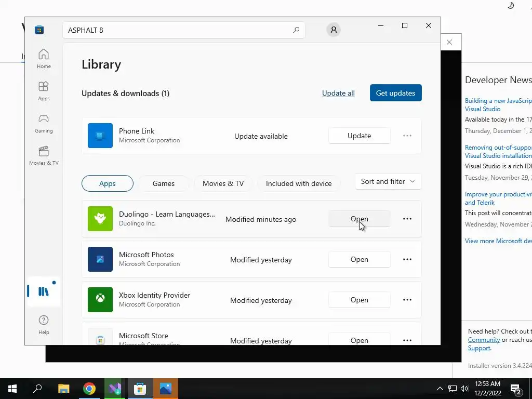This screenshot has height=399, width=532.
Task: Click the Xbox Identity Provider icon
Action: coord(100,300)
